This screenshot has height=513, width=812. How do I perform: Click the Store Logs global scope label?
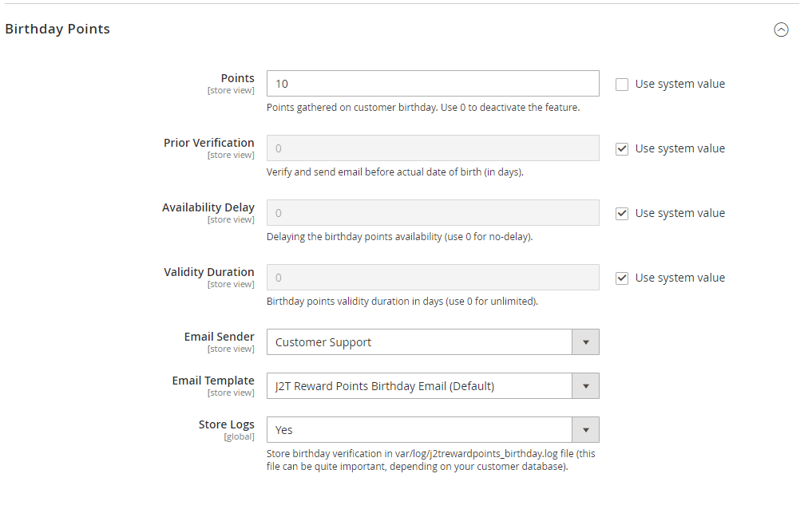[x=239, y=436]
